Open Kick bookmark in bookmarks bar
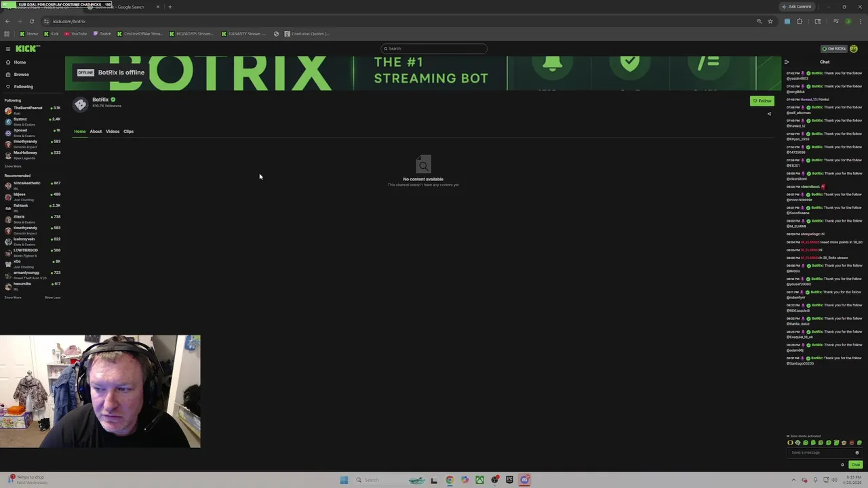 coord(52,34)
